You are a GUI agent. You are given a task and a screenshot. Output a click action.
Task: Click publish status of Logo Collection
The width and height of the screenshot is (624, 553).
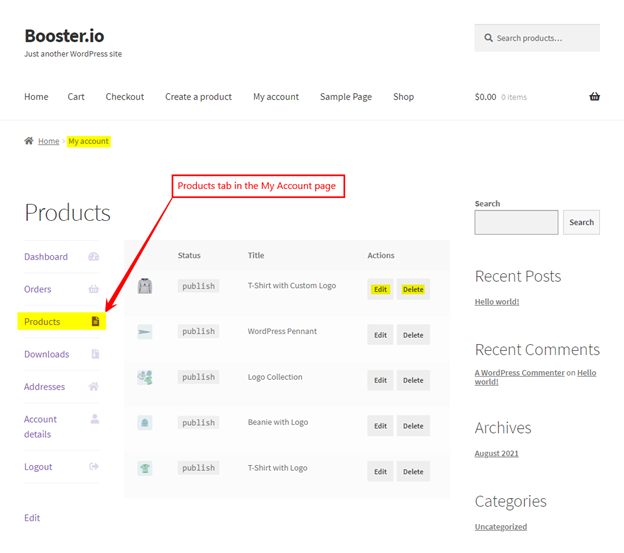(x=198, y=377)
